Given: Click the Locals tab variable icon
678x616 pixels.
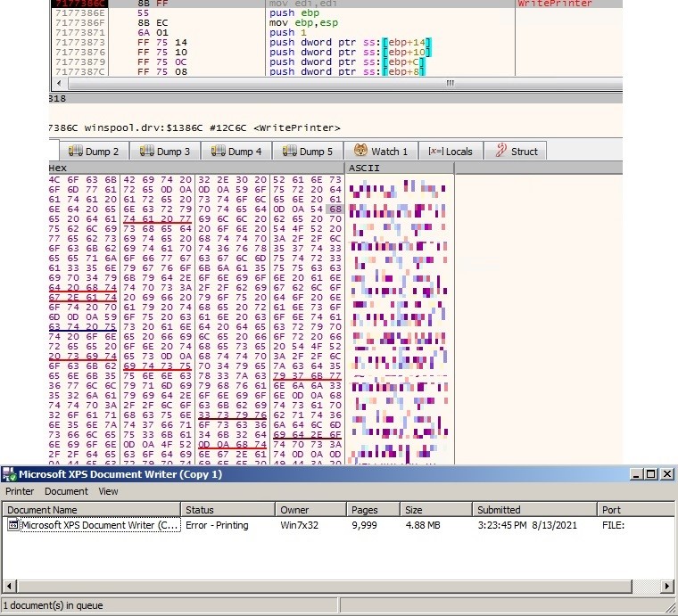Looking at the screenshot, I should pyautogui.click(x=435, y=152).
